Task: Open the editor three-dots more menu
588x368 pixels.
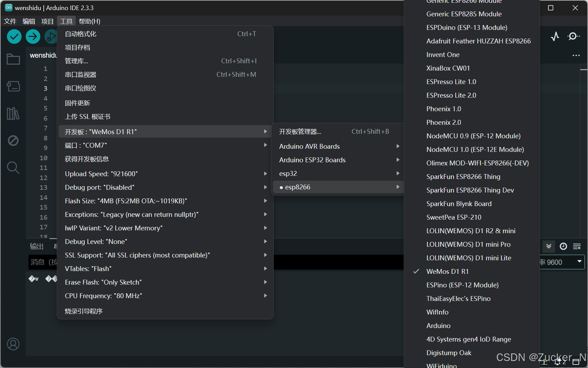Action: click(576, 55)
